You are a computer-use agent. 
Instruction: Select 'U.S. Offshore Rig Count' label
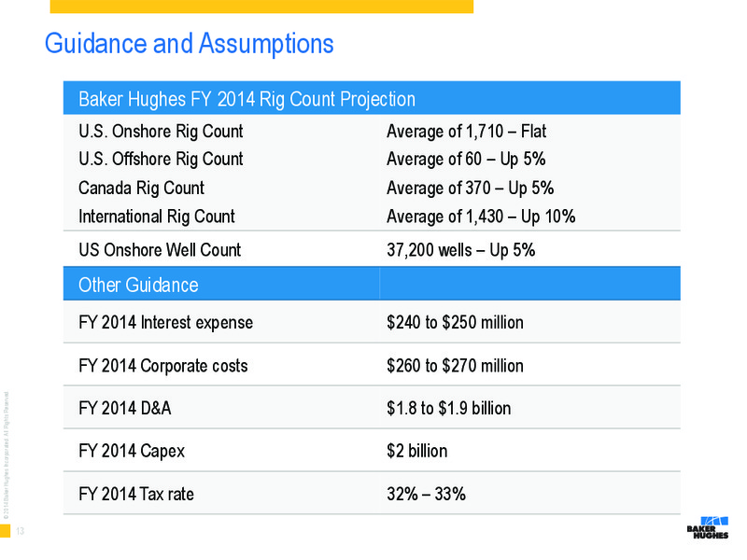coord(161,159)
